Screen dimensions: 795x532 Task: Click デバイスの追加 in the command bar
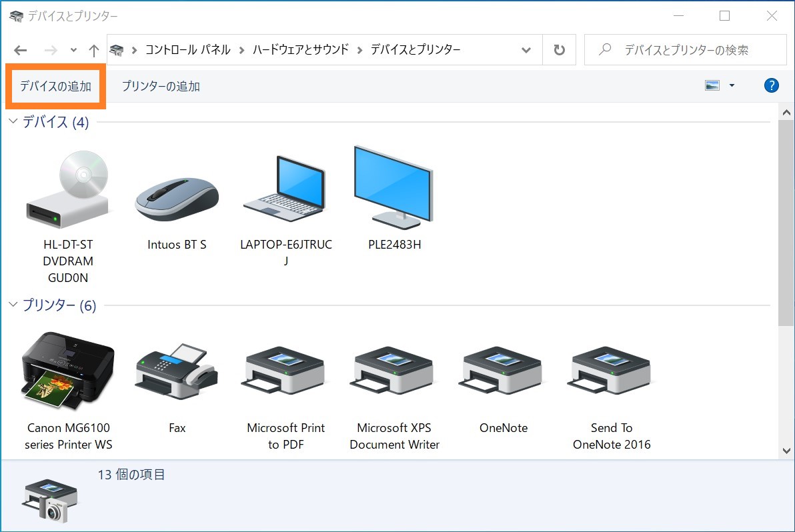click(55, 86)
